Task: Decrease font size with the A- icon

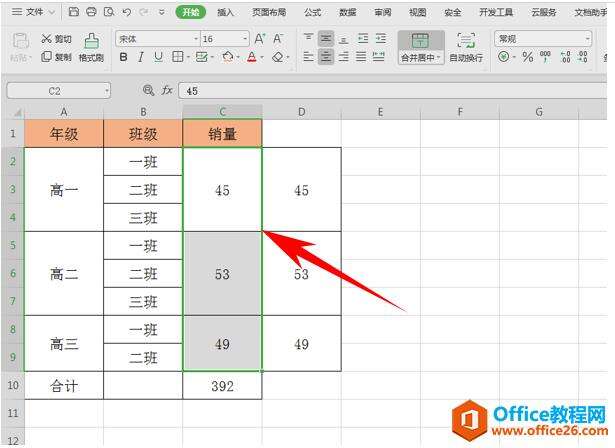Action: pos(278,38)
